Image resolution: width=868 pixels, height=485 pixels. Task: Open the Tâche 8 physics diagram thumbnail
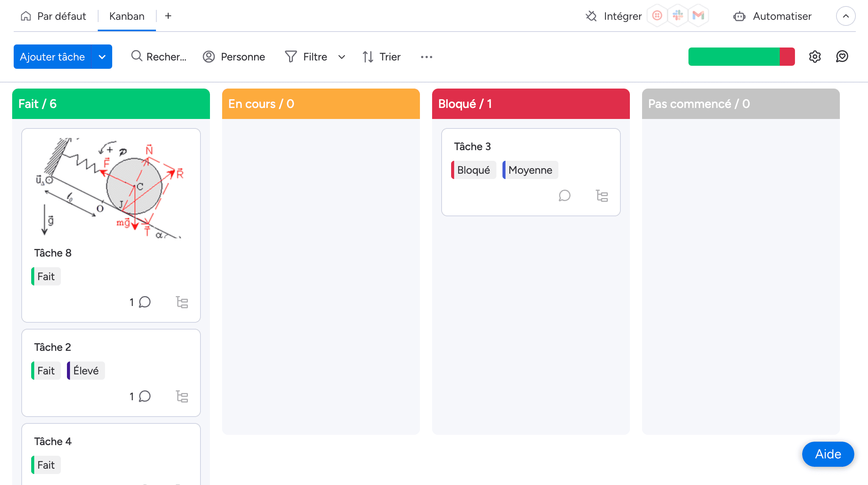click(110, 188)
